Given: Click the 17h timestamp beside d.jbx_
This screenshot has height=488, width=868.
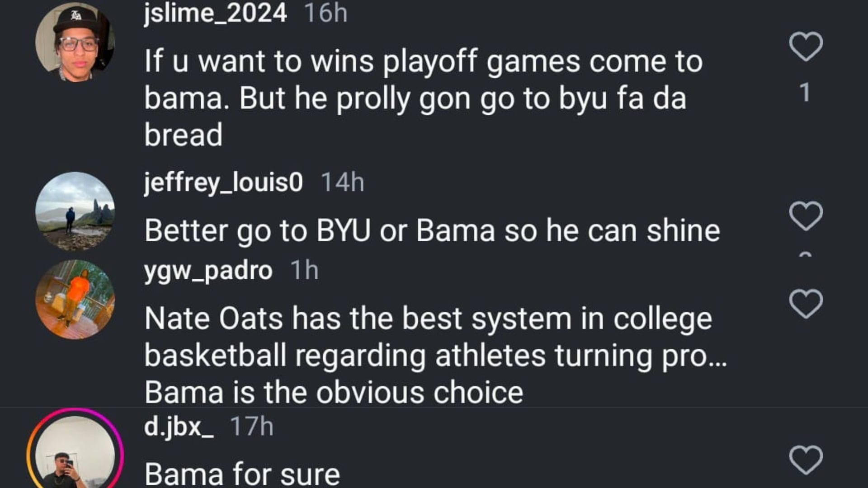Looking at the screenshot, I should pos(252,426).
